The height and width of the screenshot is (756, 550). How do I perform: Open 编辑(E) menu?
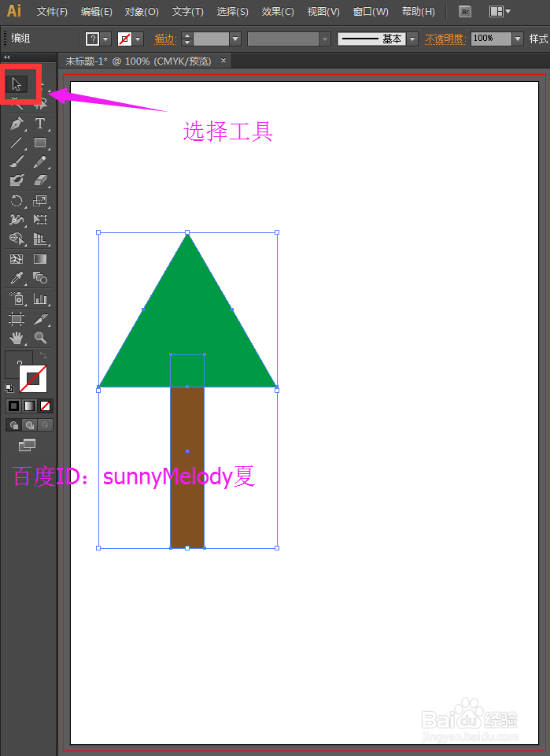click(96, 12)
